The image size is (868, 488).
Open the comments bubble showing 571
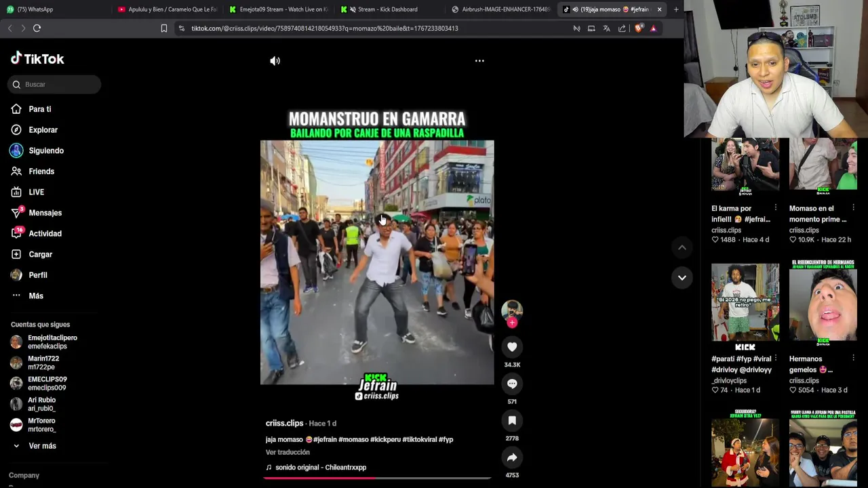click(x=512, y=384)
